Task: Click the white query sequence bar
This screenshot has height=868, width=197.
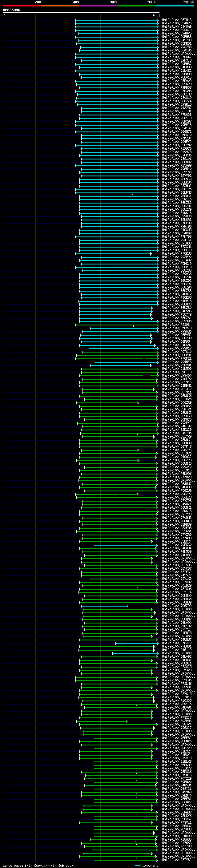Action: point(81,12)
